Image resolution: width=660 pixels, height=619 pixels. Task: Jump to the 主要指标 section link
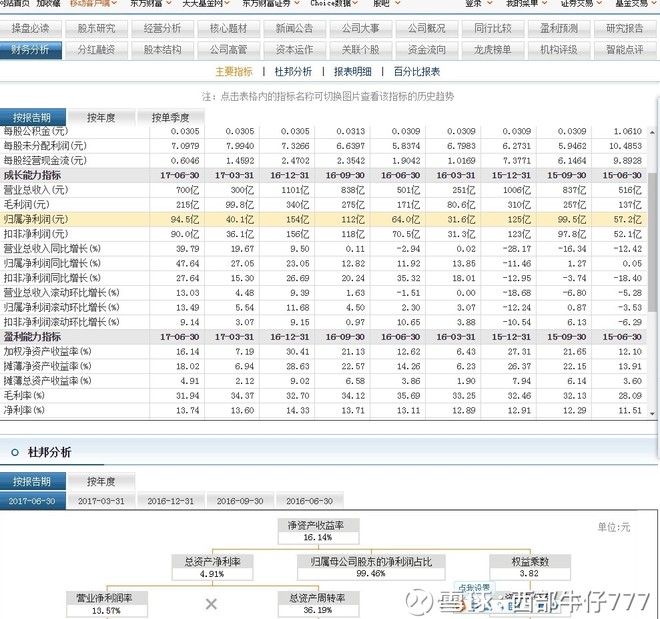pos(234,72)
